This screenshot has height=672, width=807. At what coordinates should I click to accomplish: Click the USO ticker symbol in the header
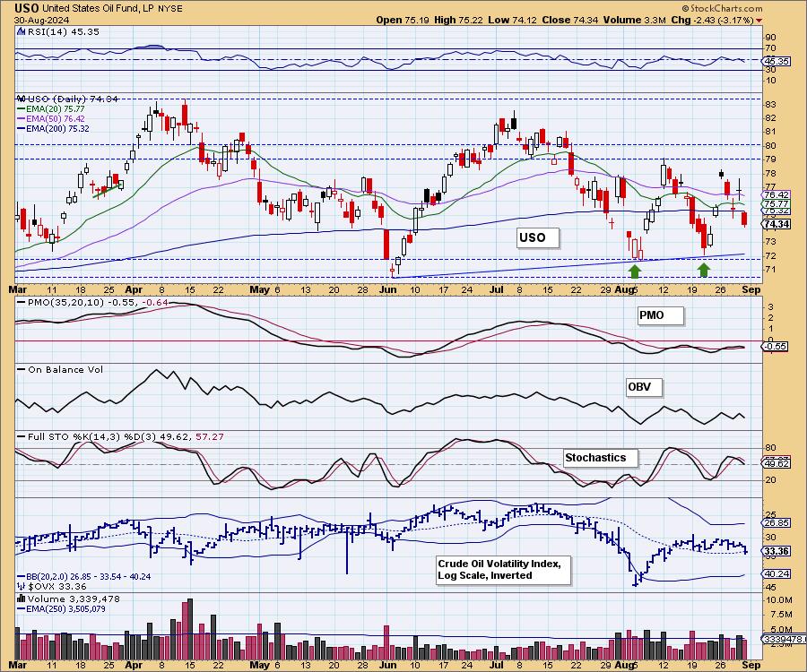27,8
